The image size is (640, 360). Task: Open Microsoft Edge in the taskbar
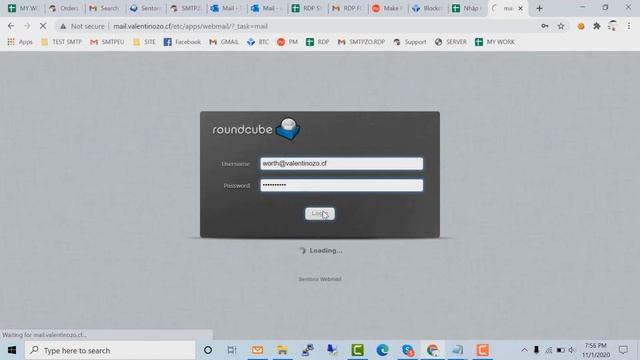[x=382, y=350]
